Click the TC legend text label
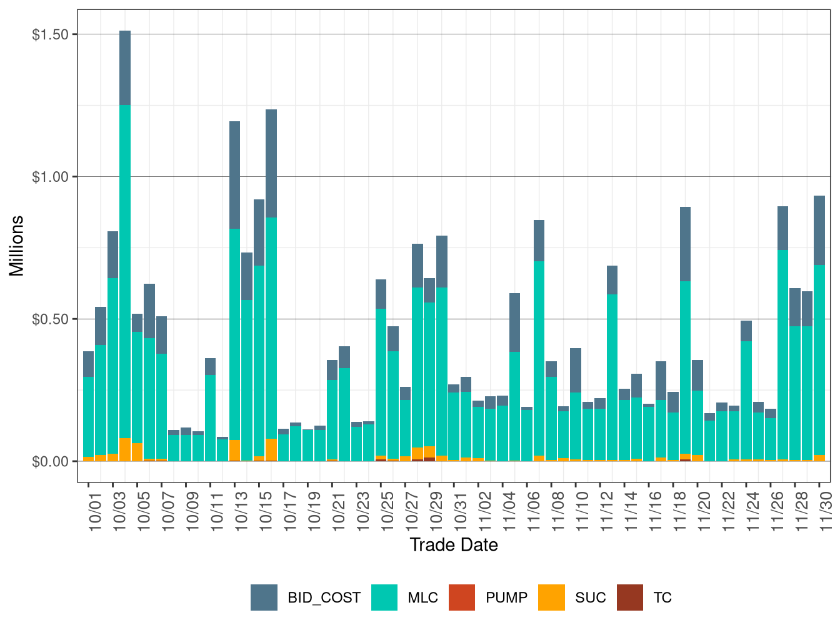Screen dimensions: 840x630 click(x=661, y=597)
